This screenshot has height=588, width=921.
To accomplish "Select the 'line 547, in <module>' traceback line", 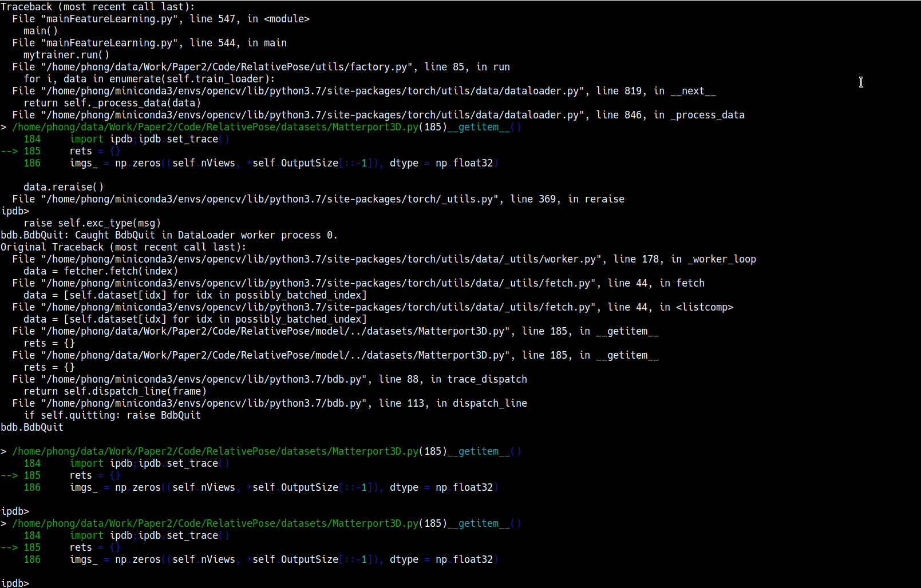I will pos(161,19).
